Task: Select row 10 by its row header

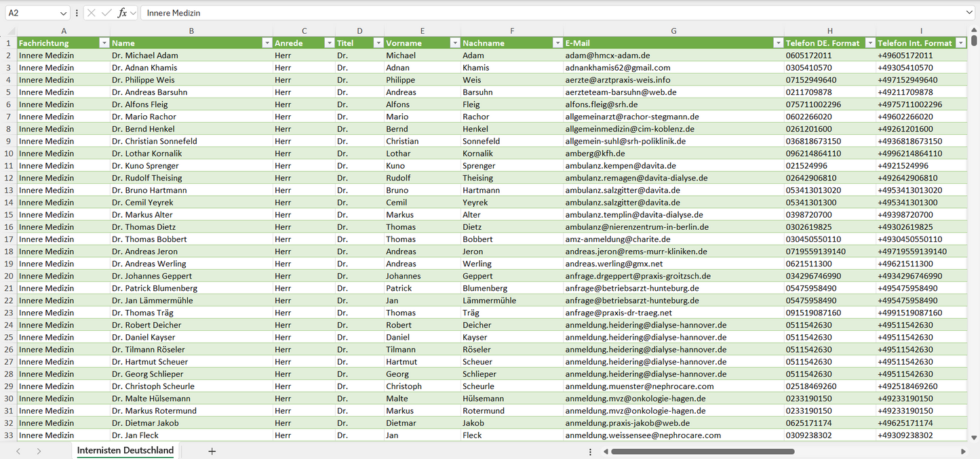Action: (x=9, y=153)
